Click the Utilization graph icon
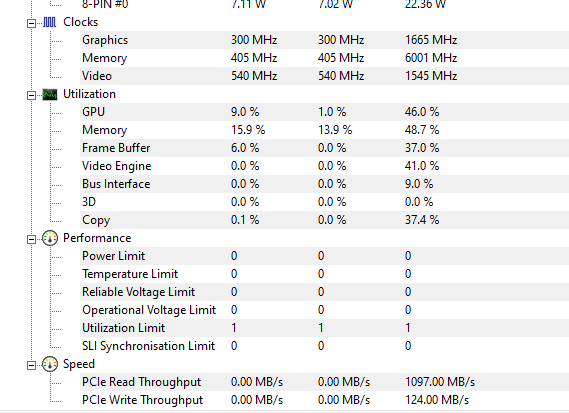Screen dimensions: 569x413 50,94
